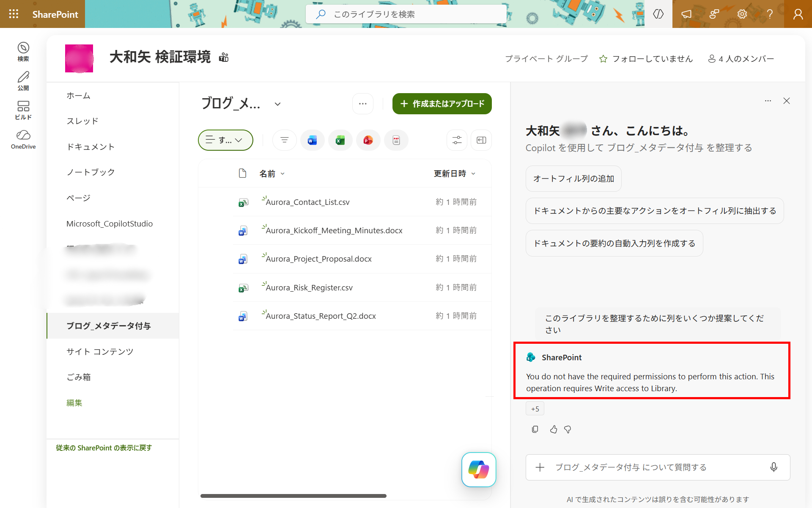
Task: Open Copilot panel more options ellipsis
Action: [768, 101]
